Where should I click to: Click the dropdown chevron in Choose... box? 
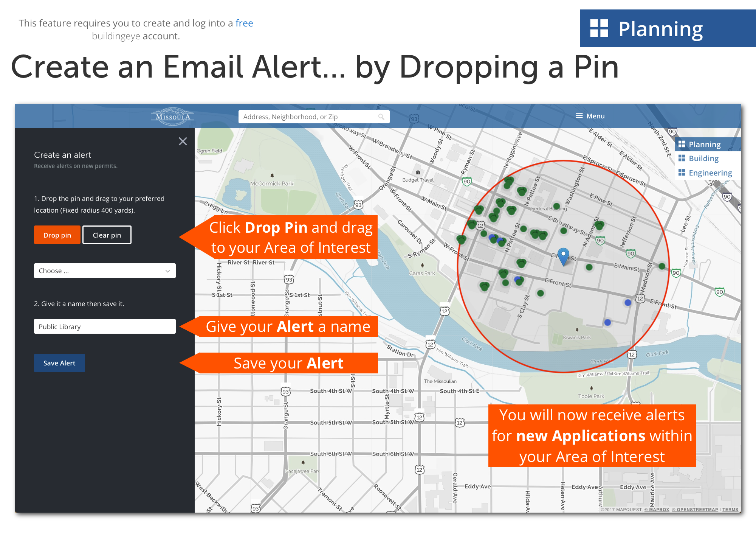[168, 271]
